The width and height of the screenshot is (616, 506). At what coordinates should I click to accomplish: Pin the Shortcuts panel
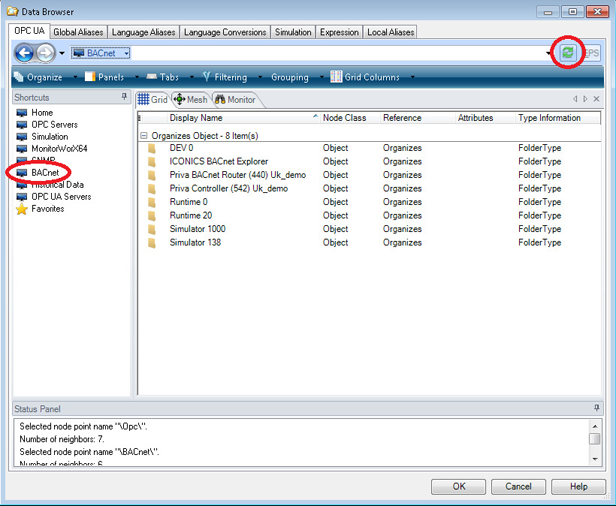click(124, 98)
